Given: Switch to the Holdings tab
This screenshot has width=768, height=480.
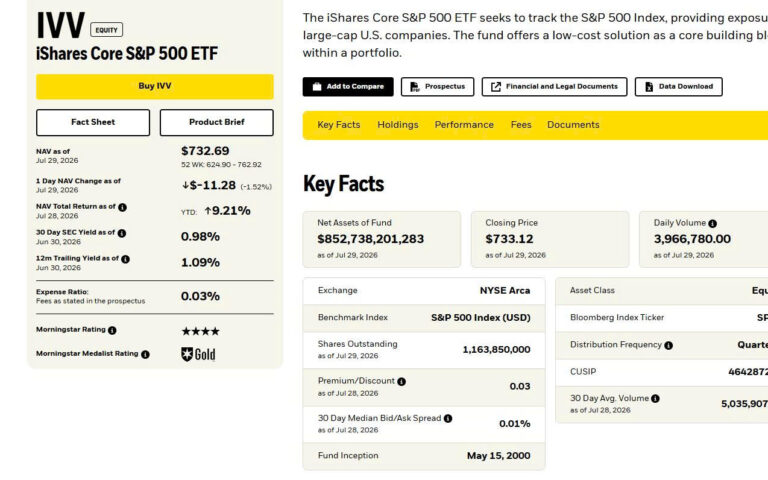Looking at the screenshot, I should tap(398, 125).
